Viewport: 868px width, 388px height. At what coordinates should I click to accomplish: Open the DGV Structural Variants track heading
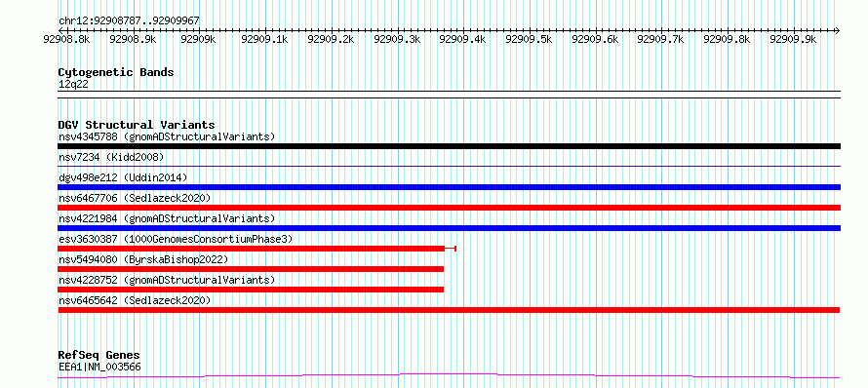(137, 125)
